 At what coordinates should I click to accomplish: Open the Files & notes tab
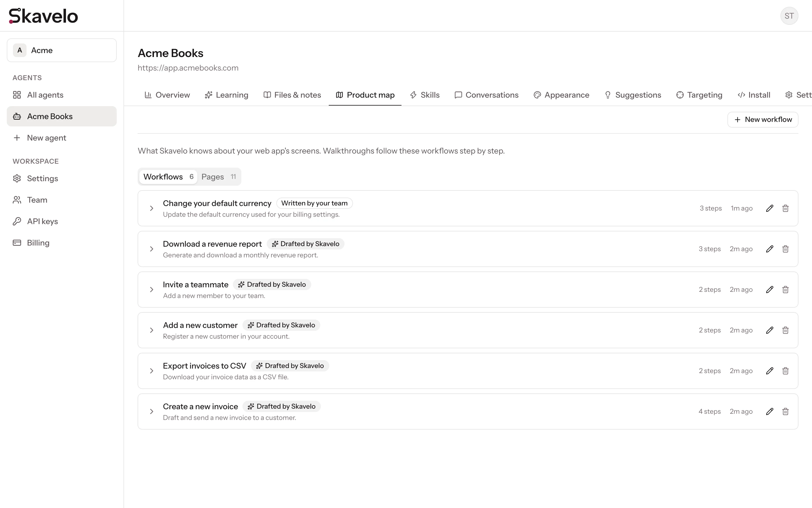pos(292,95)
